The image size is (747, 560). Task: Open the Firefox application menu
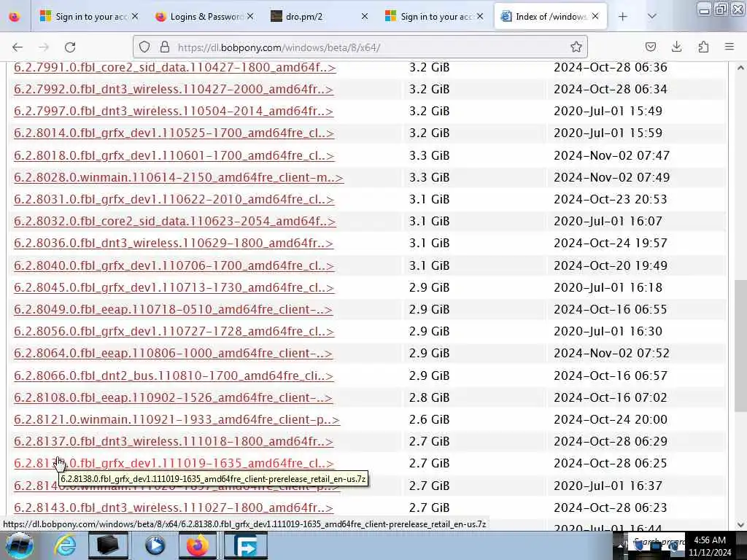point(729,47)
